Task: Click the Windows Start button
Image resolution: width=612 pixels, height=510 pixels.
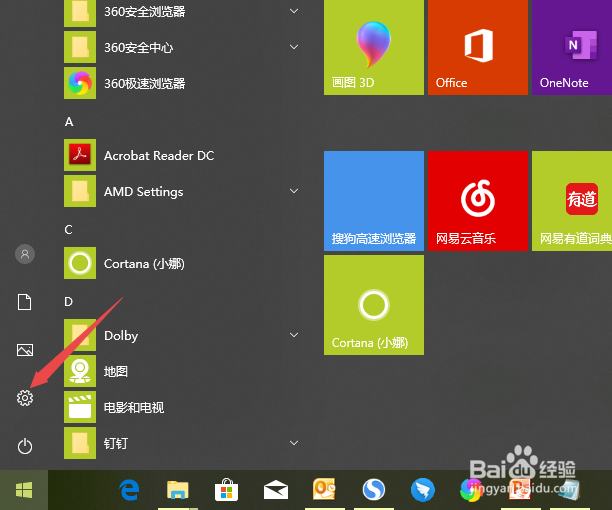Action: 24,490
